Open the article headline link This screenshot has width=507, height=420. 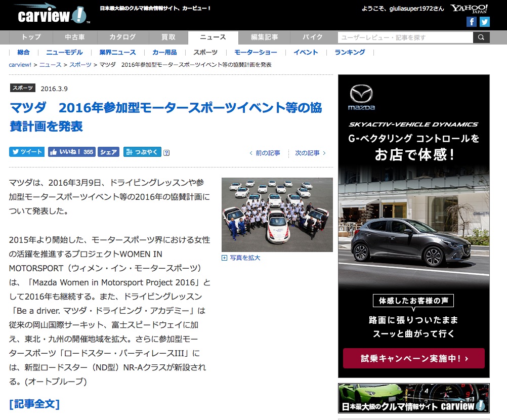(x=166, y=117)
